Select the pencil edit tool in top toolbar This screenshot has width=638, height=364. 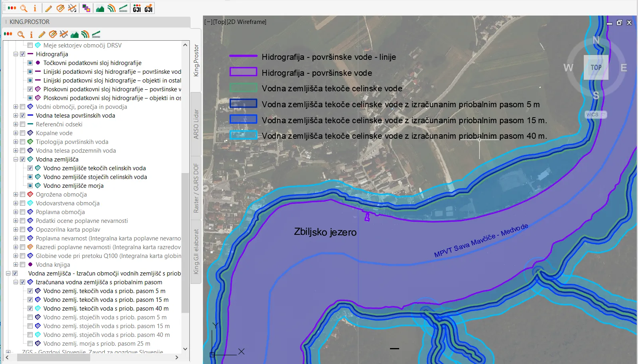pyautogui.click(x=49, y=8)
